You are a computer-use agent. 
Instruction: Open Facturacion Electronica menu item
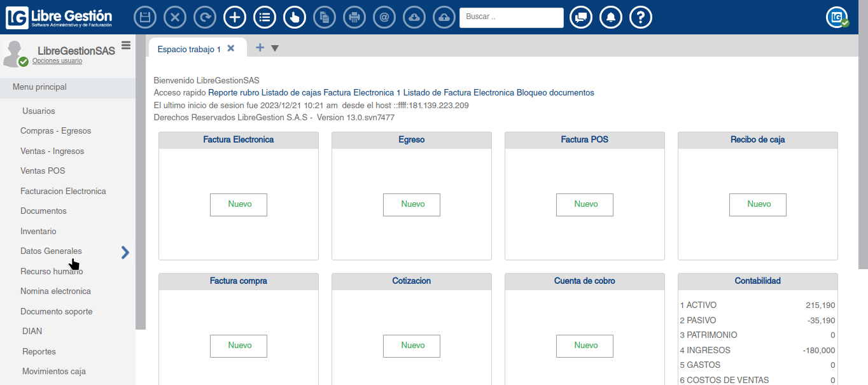tap(63, 191)
